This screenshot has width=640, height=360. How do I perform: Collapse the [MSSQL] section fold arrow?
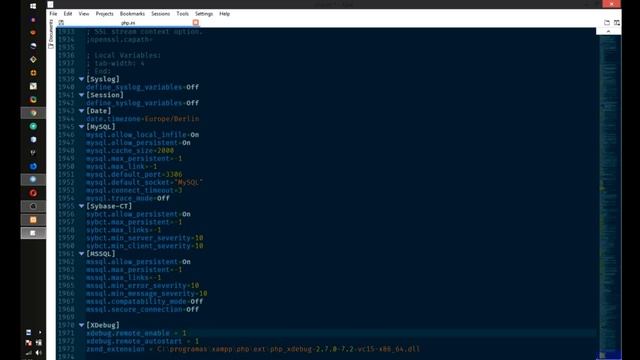coord(81,254)
